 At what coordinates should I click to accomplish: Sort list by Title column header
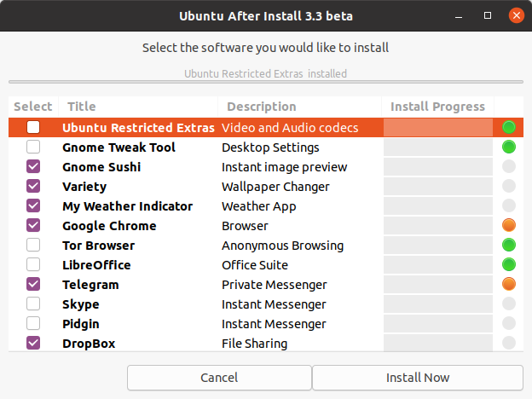point(138,107)
